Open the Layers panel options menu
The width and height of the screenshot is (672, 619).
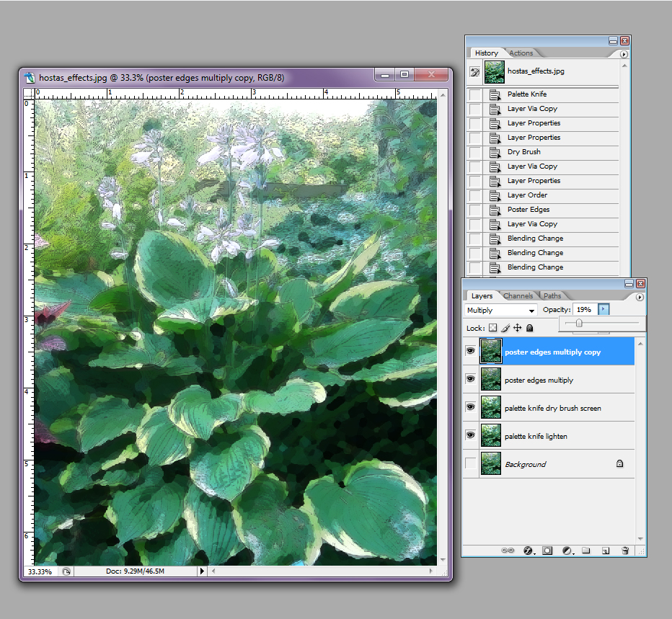[x=640, y=295]
